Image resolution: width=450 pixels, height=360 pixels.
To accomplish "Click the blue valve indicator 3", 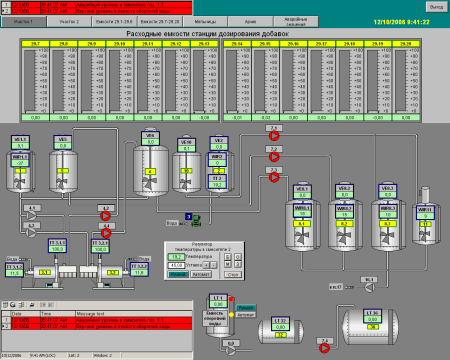I will tap(188, 217).
